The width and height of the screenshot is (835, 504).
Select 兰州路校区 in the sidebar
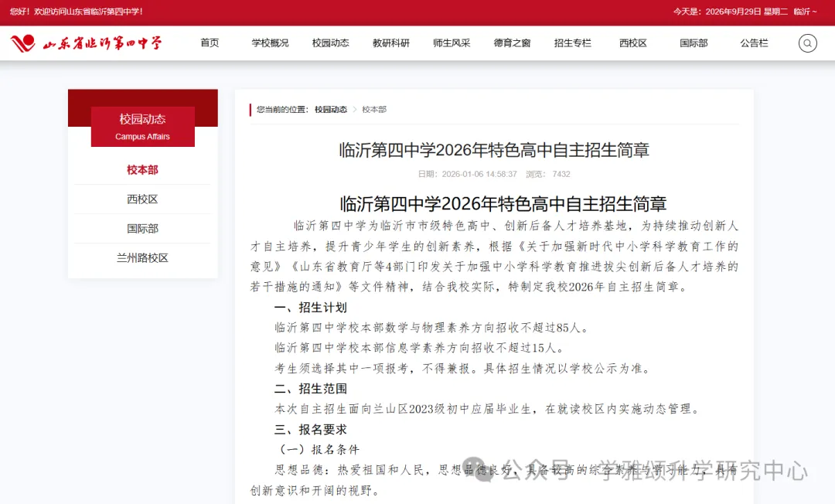click(142, 257)
